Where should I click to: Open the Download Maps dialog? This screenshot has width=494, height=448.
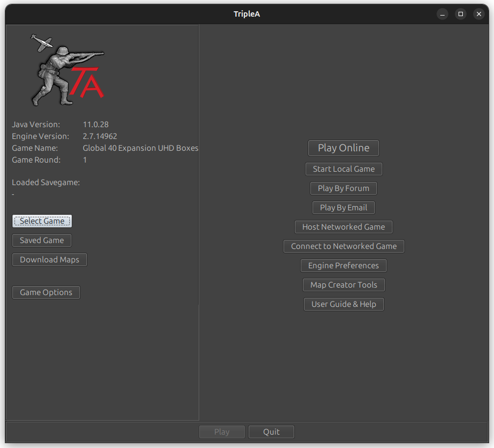49,259
